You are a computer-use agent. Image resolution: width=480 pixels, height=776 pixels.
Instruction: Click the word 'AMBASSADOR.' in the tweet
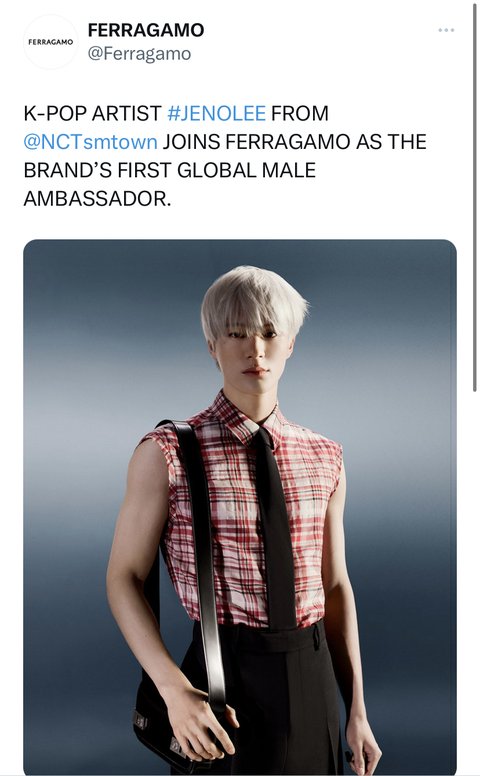pos(97,199)
